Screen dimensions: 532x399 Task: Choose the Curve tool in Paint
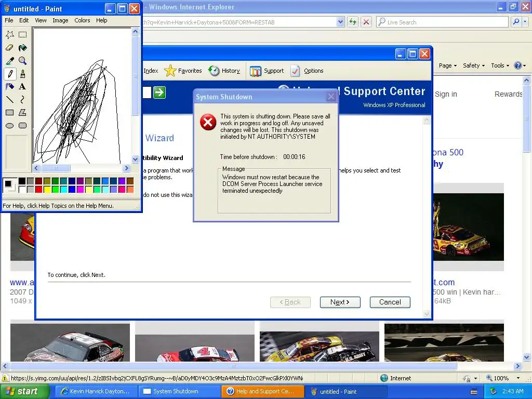[23, 99]
